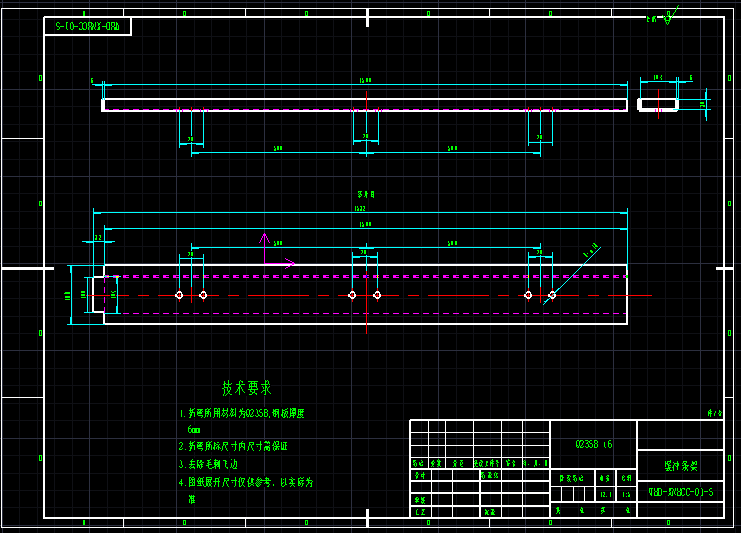Click the 22 dimension near left notch
The image size is (741, 533).
[x=98, y=238]
